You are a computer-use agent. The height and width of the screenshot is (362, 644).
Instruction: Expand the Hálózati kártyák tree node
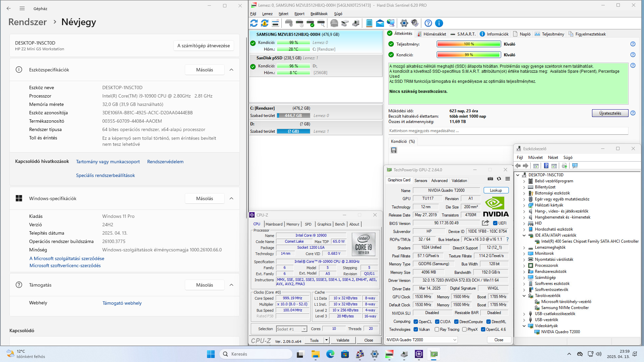click(x=524, y=205)
